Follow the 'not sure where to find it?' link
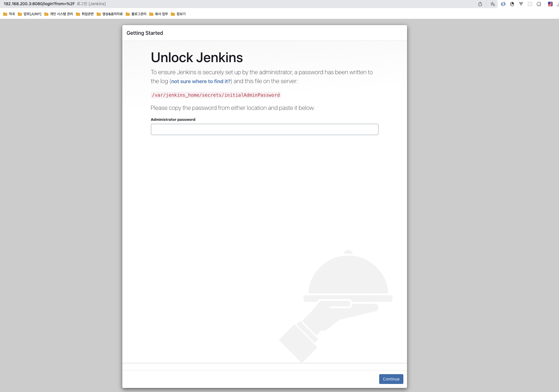The width and height of the screenshot is (559, 392). 201,81
